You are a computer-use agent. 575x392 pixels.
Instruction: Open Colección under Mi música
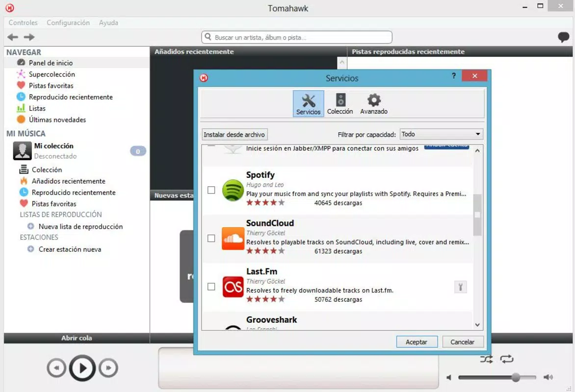(47, 170)
